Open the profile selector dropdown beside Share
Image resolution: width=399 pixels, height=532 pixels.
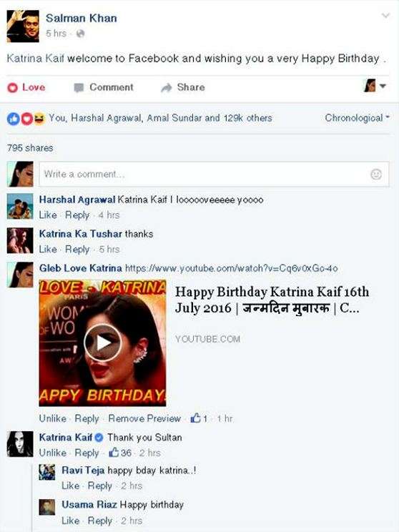click(375, 86)
